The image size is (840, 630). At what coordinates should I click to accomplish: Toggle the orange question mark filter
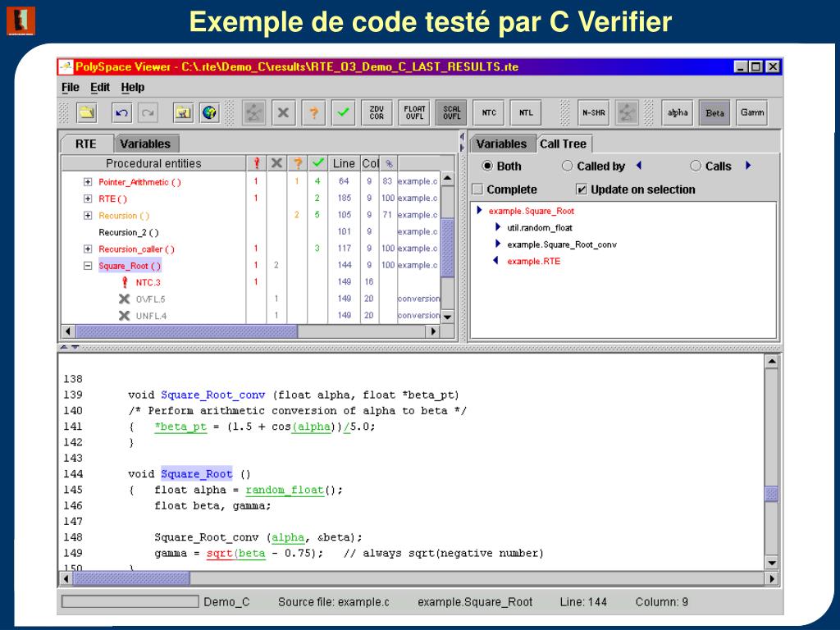pyautogui.click(x=313, y=112)
